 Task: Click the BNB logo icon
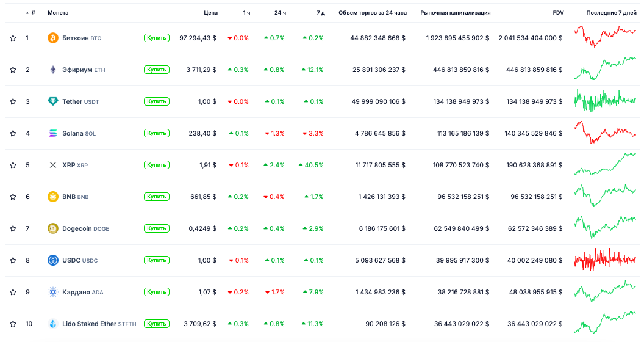pyautogui.click(x=53, y=197)
